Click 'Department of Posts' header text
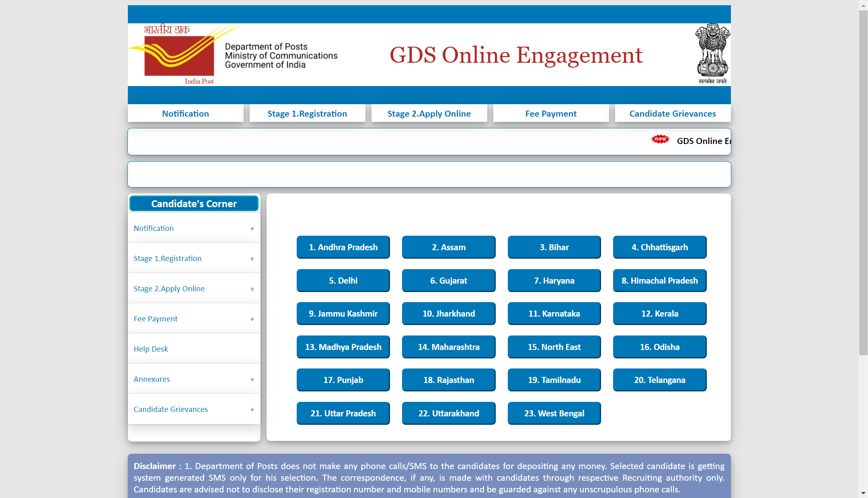 pos(266,47)
